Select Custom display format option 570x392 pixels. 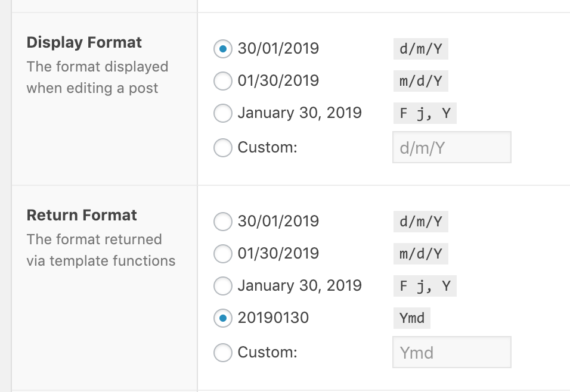pos(222,148)
